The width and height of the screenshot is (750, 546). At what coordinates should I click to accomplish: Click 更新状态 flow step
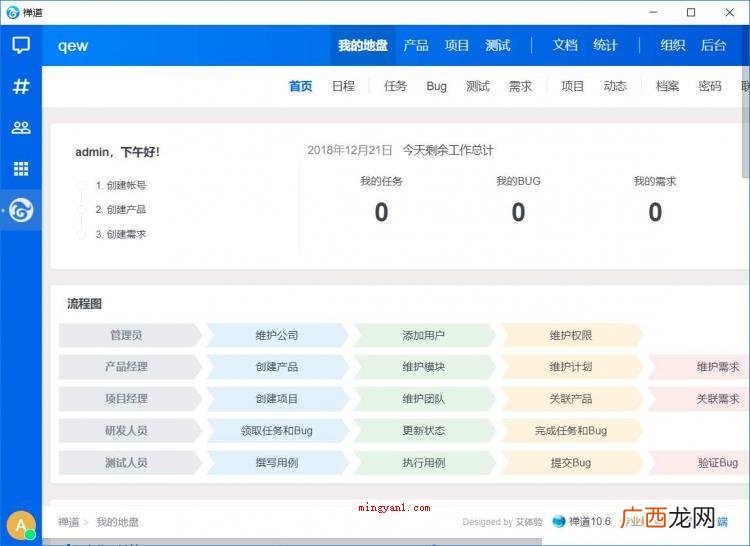[x=424, y=430]
